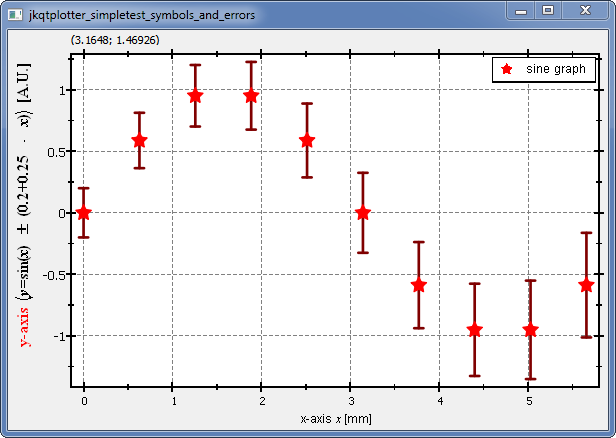Click the star marker at x equals 0
This screenshot has width=616, height=438.
point(84,213)
